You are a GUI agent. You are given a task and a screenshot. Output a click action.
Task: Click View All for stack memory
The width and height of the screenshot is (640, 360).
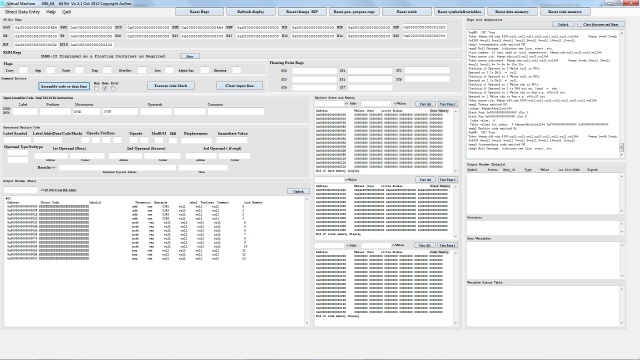click(425, 180)
